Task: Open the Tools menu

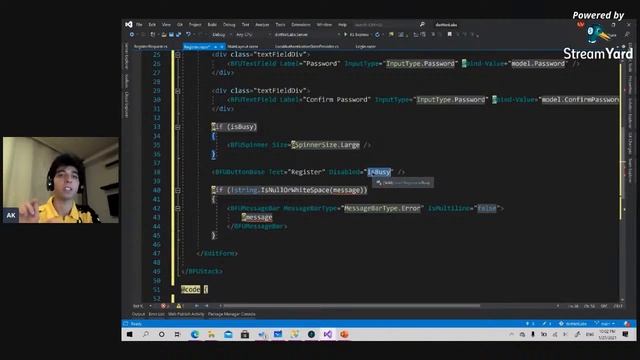Action: 280,25
